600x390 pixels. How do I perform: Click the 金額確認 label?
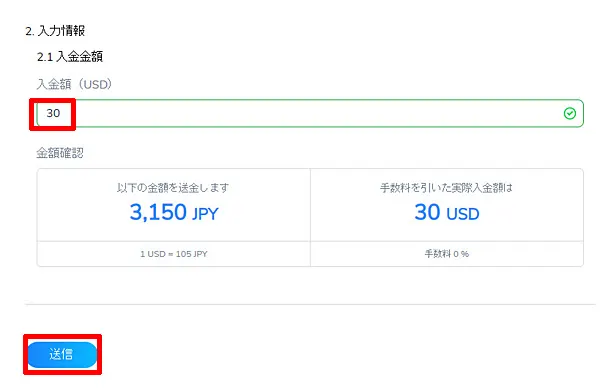point(60,153)
